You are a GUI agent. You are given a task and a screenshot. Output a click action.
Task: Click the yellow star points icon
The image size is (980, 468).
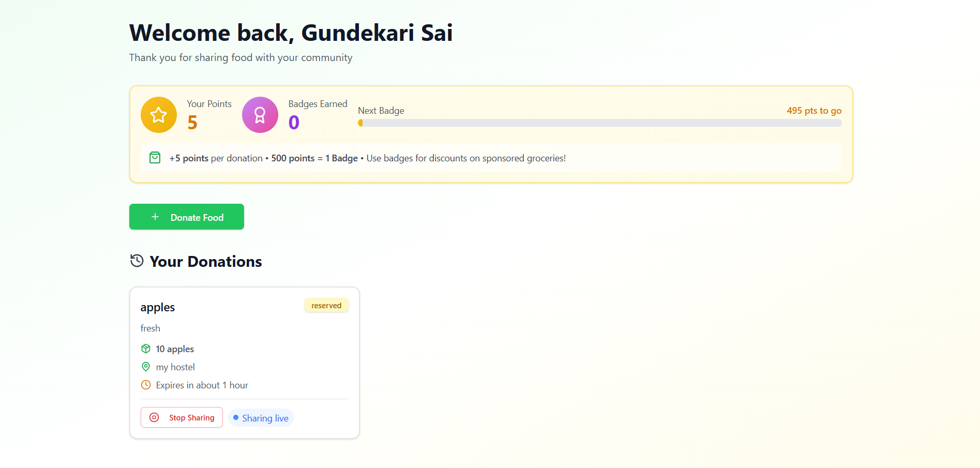click(158, 115)
